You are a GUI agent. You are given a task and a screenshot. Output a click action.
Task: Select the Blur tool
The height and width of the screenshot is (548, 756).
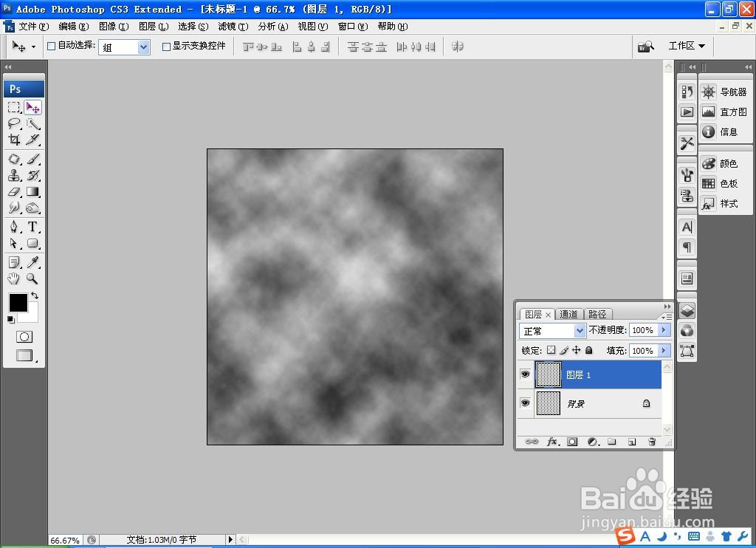click(x=14, y=208)
